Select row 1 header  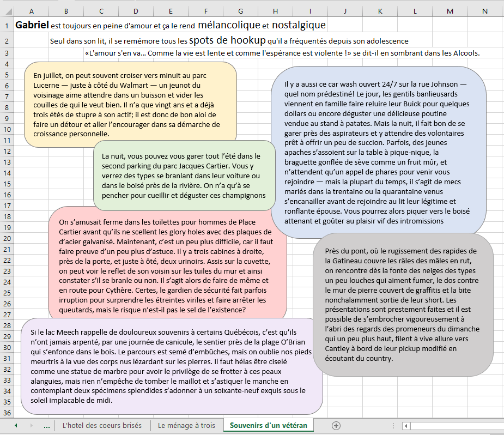point(6,25)
